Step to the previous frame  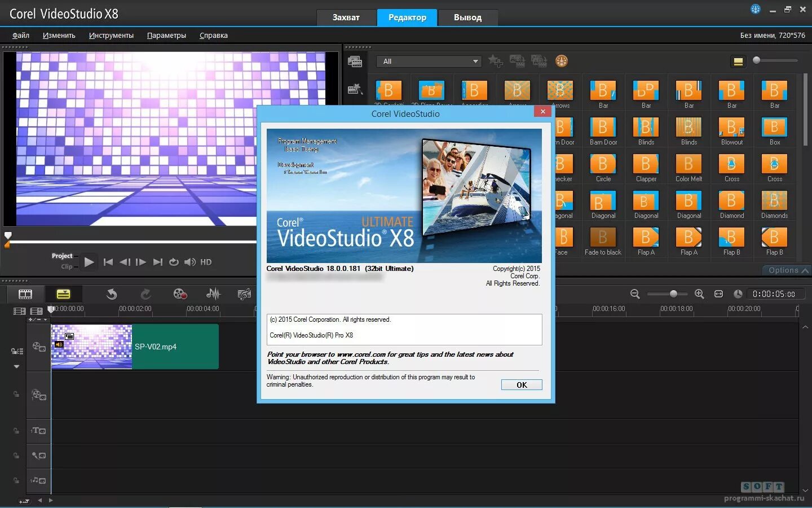tap(125, 262)
